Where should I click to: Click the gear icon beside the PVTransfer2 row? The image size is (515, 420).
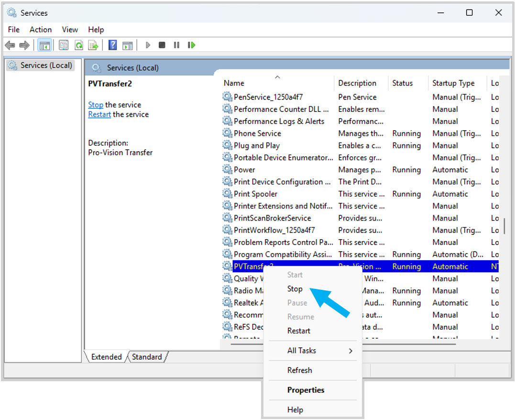pos(227,266)
